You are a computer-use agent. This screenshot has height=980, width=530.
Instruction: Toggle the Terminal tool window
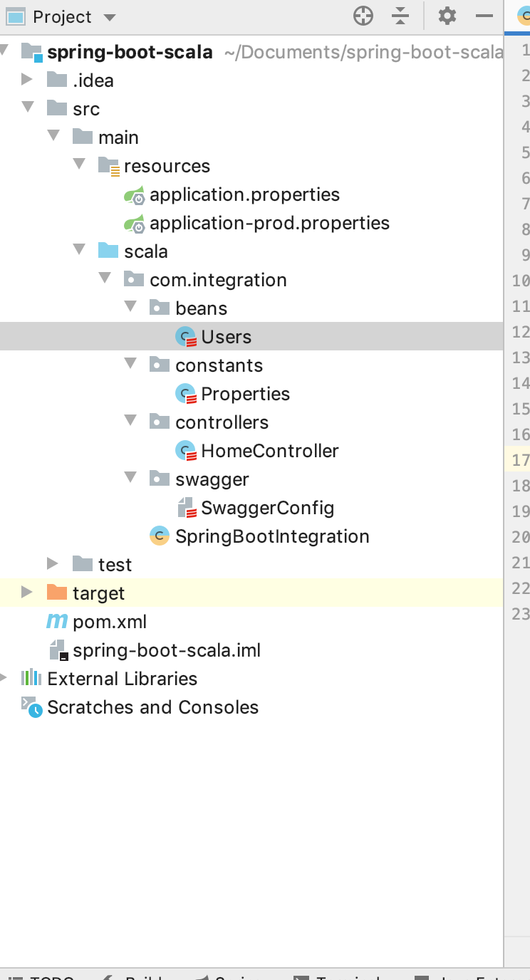tap(335, 976)
